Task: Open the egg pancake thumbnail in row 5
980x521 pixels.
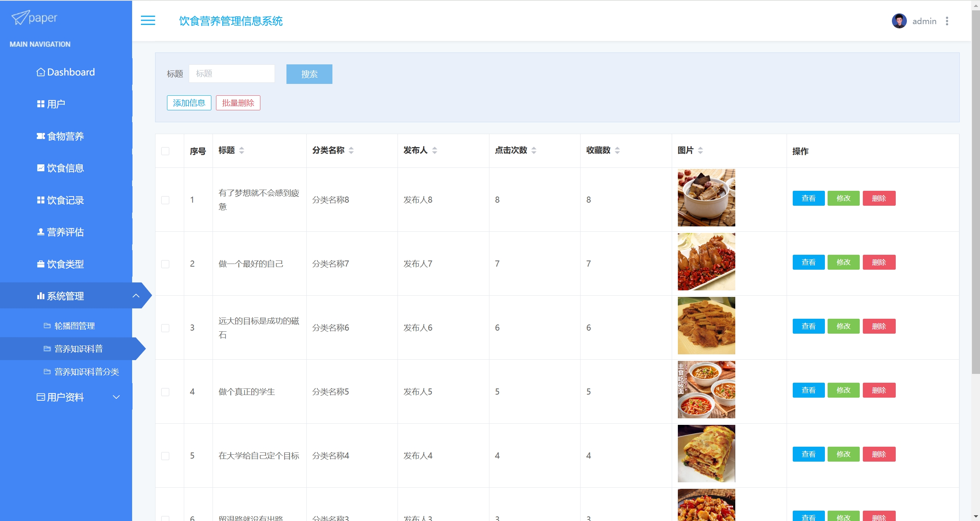Action: pyautogui.click(x=706, y=454)
